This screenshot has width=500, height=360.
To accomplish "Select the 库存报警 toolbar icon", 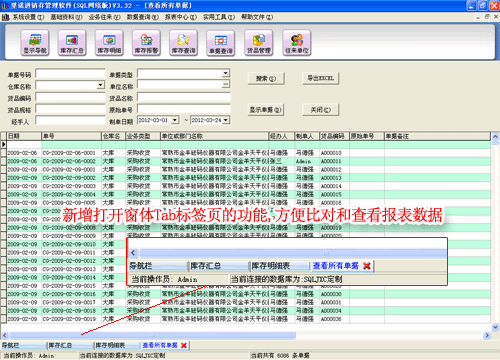I will pyautogui.click(x=146, y=42).
